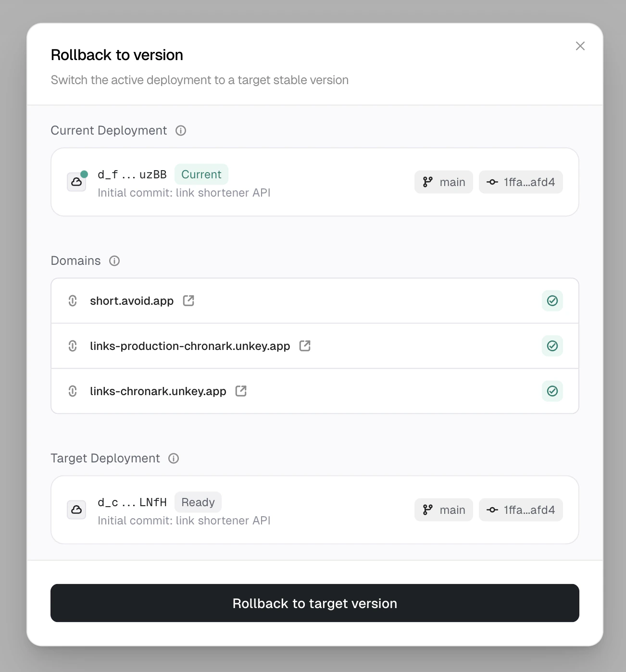Toggle the status check for links-chronark.unkey.app

tap(552, 391)
